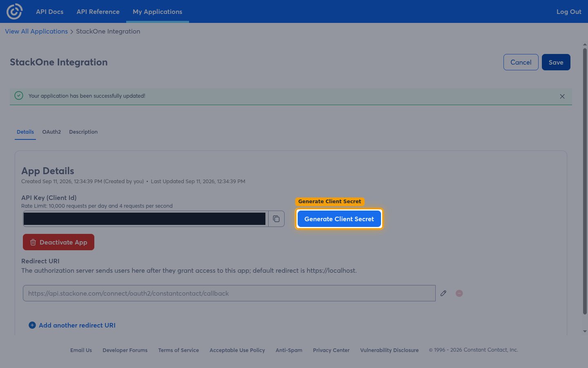Viewport: 588px width, 368px height.
Task: Switch to the OAuth2 tab
Action: point(51,132)
